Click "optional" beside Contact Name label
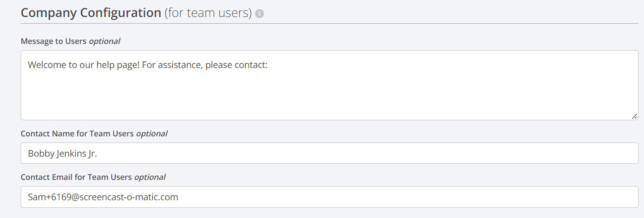The image size is (644, 218). [x=151, y=133]
